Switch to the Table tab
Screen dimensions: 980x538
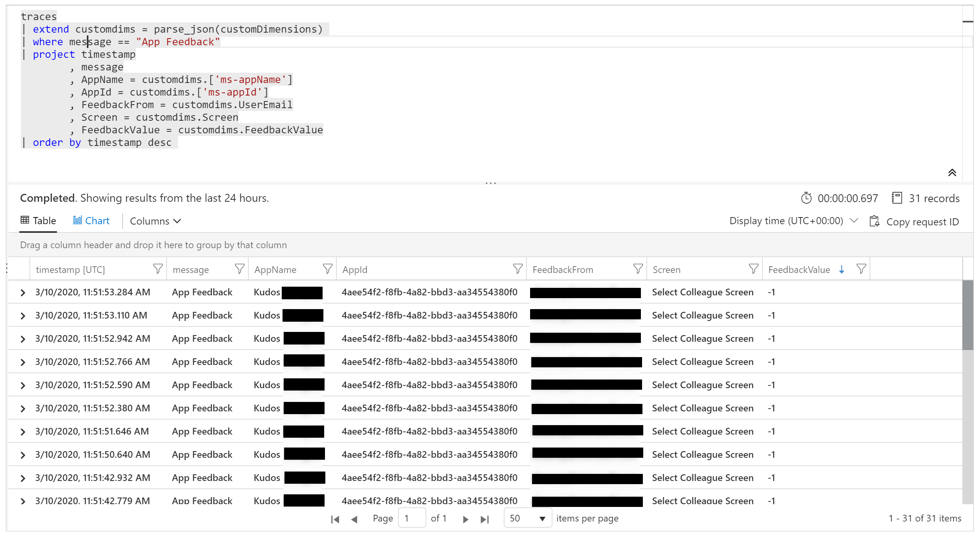[x=38, y=221]
